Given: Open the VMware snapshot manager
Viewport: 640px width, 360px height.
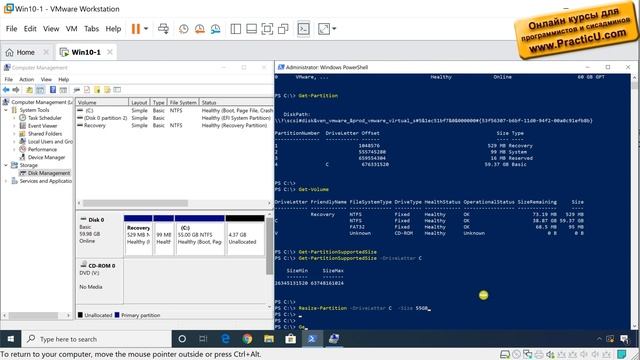Looking at the screenshot, I should click(x=216, y=29).
